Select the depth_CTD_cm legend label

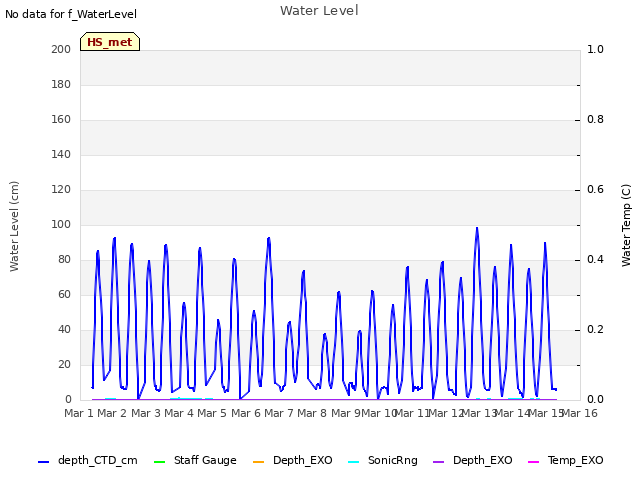(x=98, y=460)
